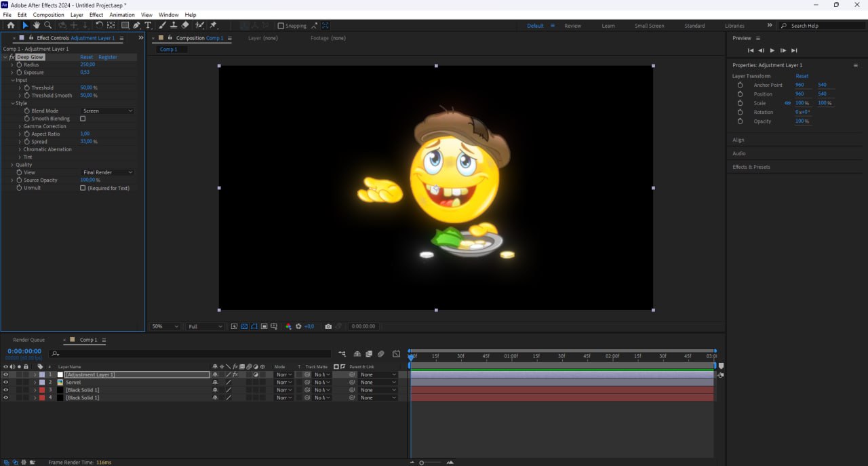
Task: Open the Effect menu
Action: click(x=96, y=15)
